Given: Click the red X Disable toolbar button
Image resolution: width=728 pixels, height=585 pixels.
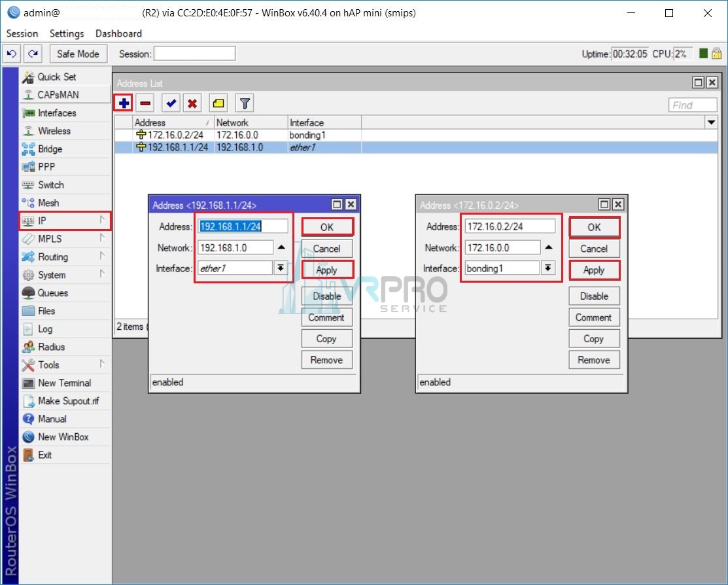Looking at the screenshot, I should click(x=192, y=103).
